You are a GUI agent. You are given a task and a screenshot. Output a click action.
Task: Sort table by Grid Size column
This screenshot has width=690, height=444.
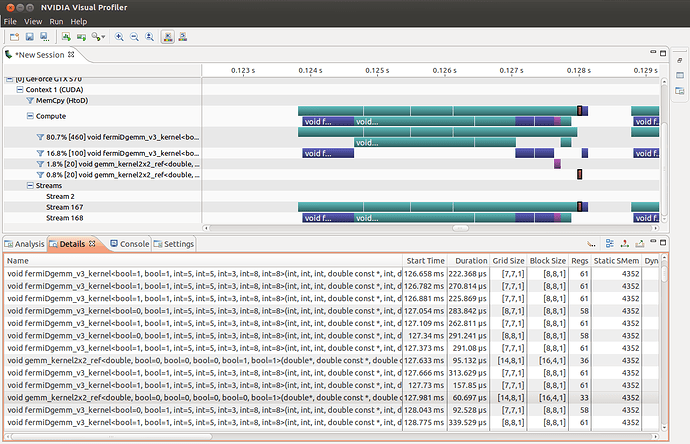(x=508, y=261)
